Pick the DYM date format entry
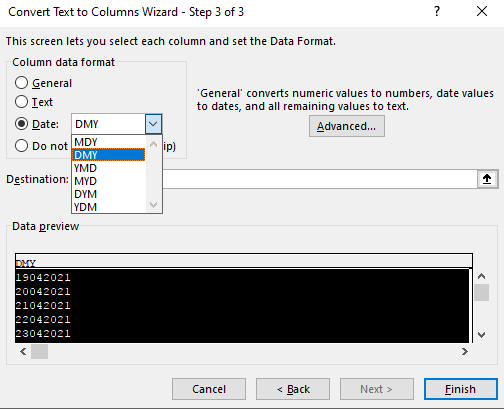This screenshot has height=409, width=504. 109,194
